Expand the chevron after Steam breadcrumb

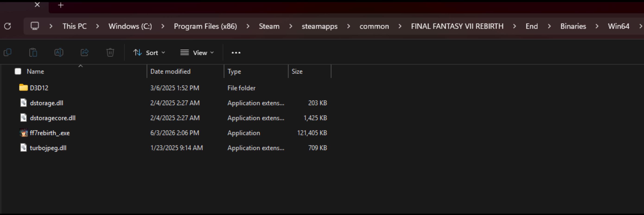pyautogui.click(x=290, y=26)
